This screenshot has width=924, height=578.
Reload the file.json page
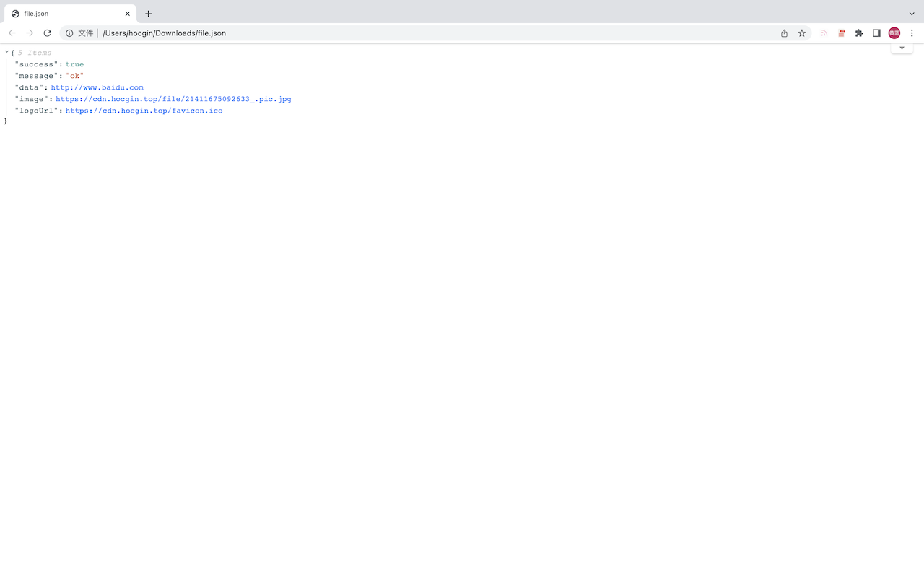click(48, 33)
